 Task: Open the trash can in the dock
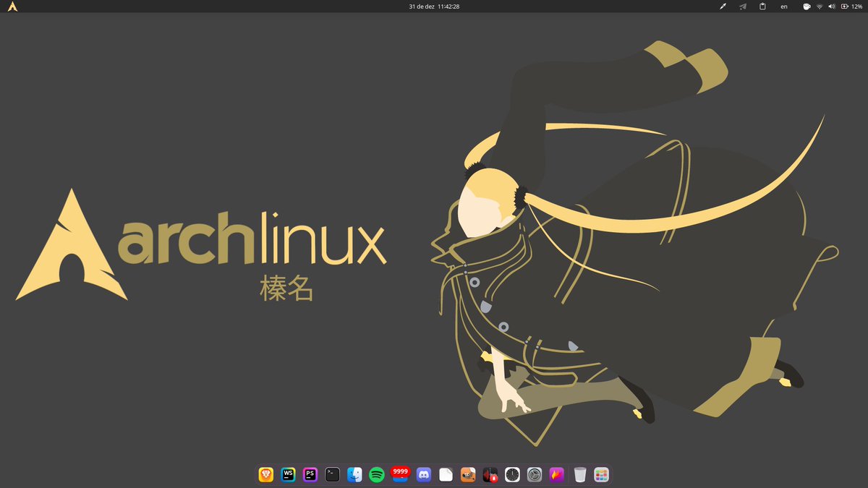[580, 475]
